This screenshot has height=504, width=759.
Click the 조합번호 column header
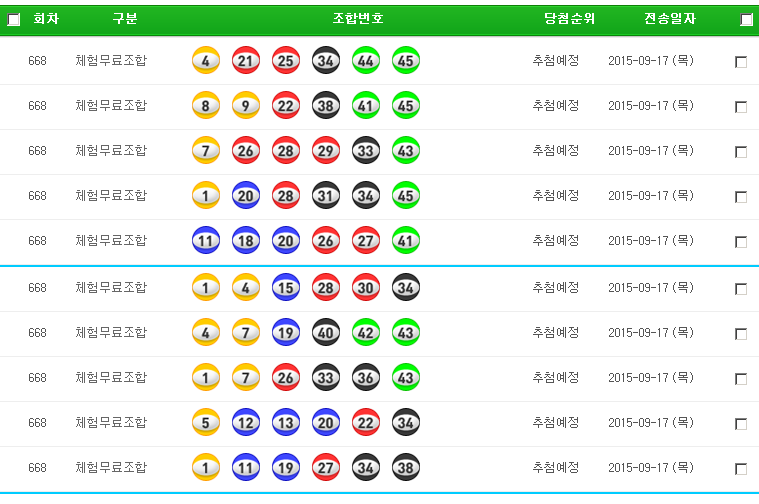pyautogui.click(x=358, y=19)
